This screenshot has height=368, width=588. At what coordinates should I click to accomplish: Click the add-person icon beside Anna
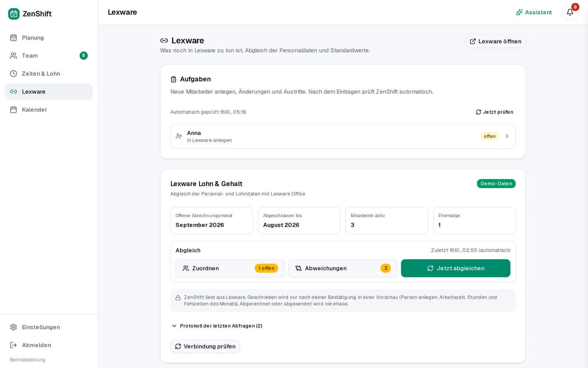pos(179,136)
